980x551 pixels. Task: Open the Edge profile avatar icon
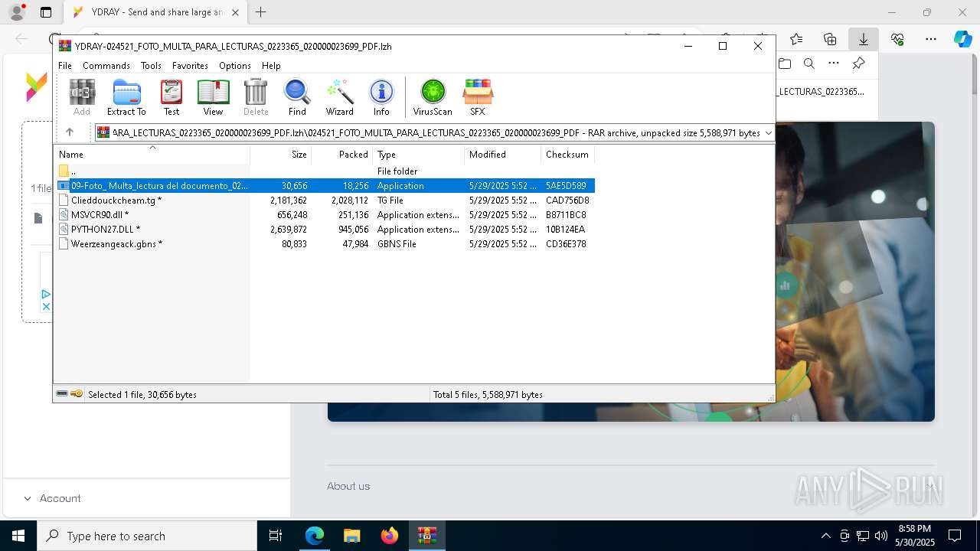17,12
